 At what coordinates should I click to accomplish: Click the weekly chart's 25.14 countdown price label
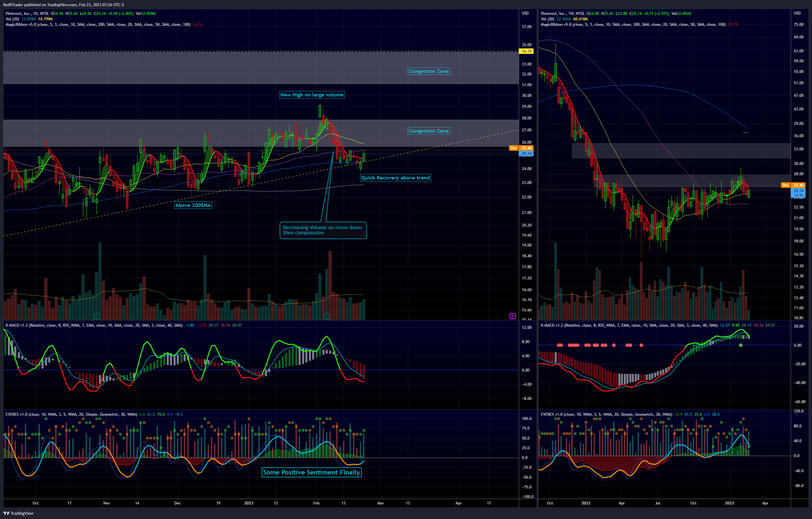pyautogui.click(x=798, y=193)
